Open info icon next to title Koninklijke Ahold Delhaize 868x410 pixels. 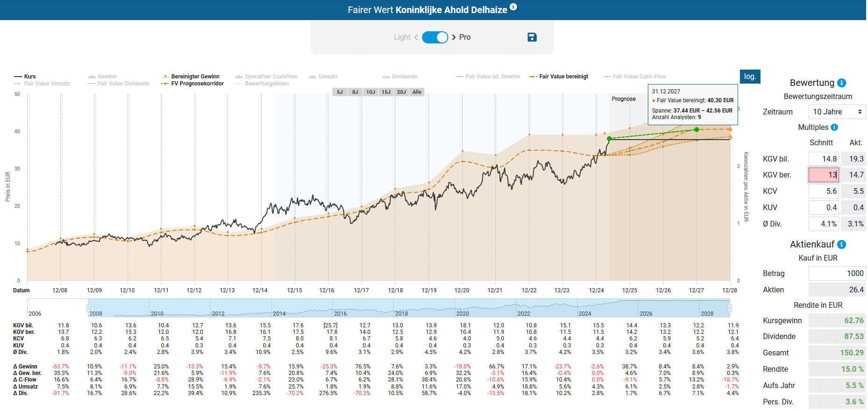(513, 7)
